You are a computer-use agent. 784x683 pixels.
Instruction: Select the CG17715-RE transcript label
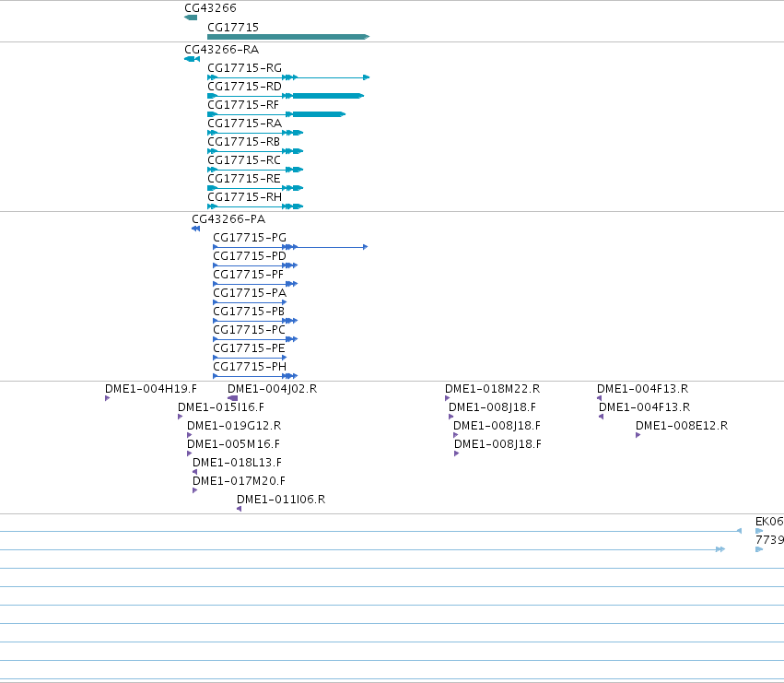tap(244, 179)
